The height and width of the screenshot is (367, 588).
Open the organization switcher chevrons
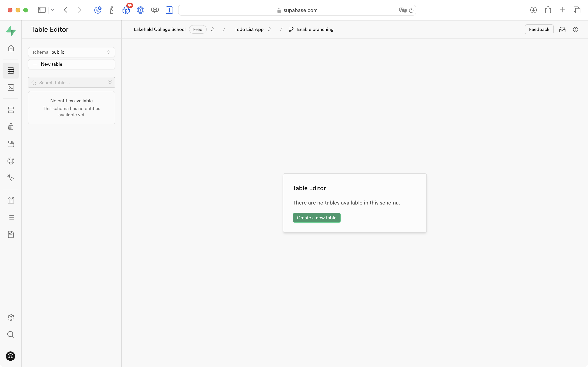click(212, 29)
